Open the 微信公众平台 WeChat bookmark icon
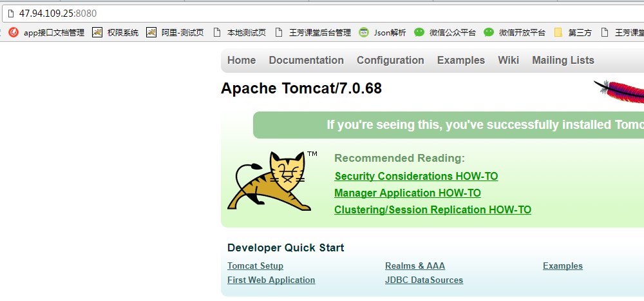Screen dimensions: 644x301 point(419,32)
